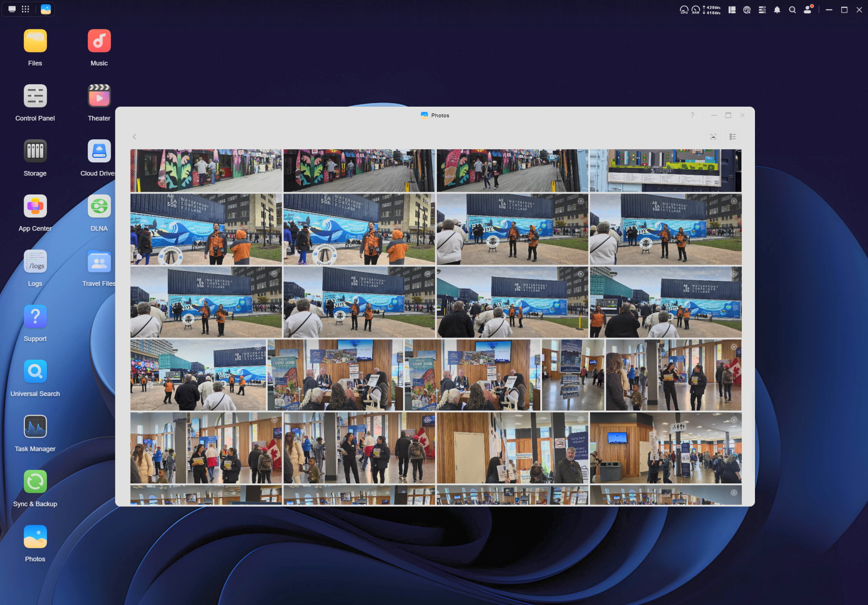Click the CPU usage gauge
This screenshot has width=868, height=605.
pyautogui.click(x=684, y=9)
